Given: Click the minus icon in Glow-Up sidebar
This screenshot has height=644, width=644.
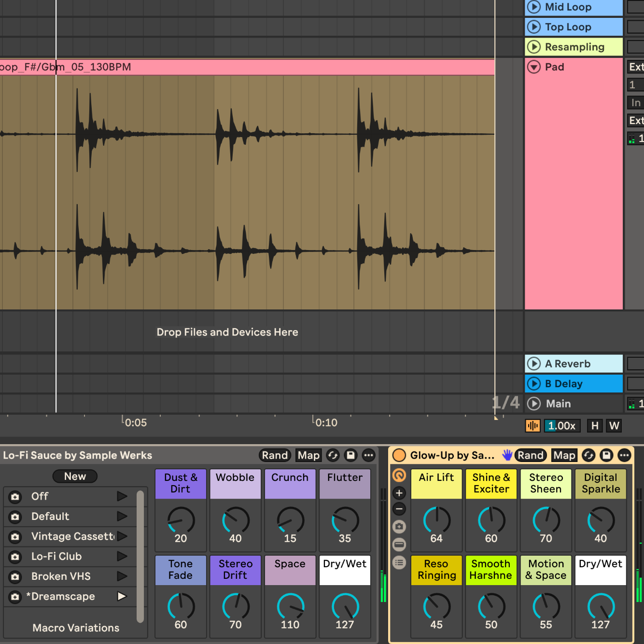Looking at the screenshot, I should (399, 509).
